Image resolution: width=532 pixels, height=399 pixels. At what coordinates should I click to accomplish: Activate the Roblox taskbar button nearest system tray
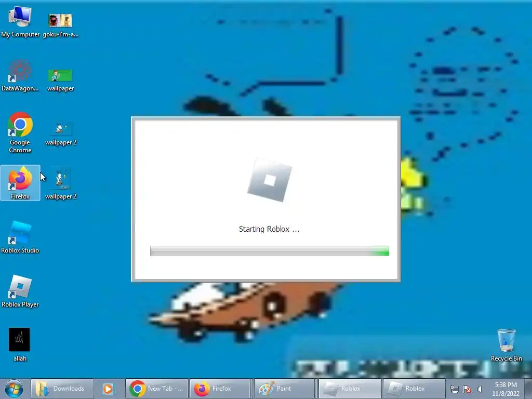tap(414, 389)
